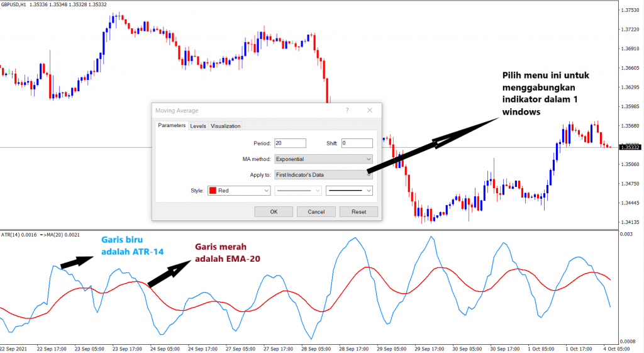Click the GBPUSD,H1 chart title text
This screenshot has width=644, height=353.
14,4
